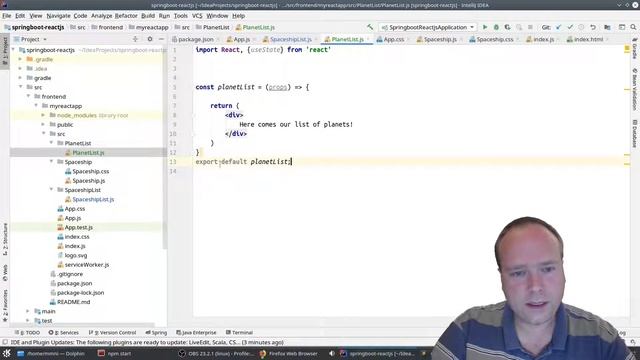Screen dimensions: 640x360
Task: Open the VCS menu
Action: [x=197, y=16]
